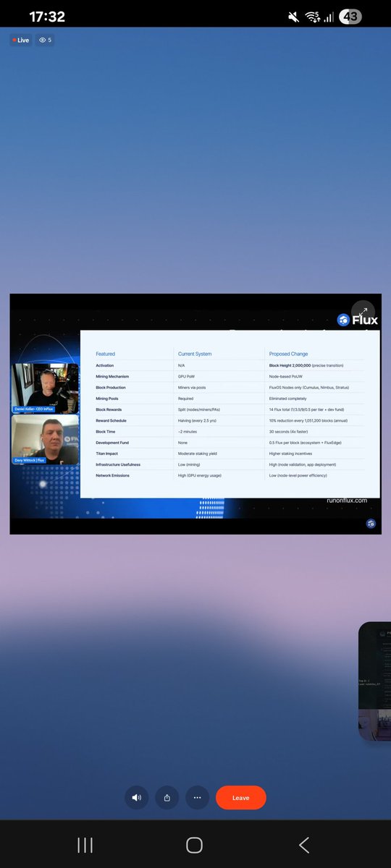This screenshot has height=868, width=391.
Task: Click 'Eliminated completely' cell
Action: pyautogui.click(x=288, y=398)
